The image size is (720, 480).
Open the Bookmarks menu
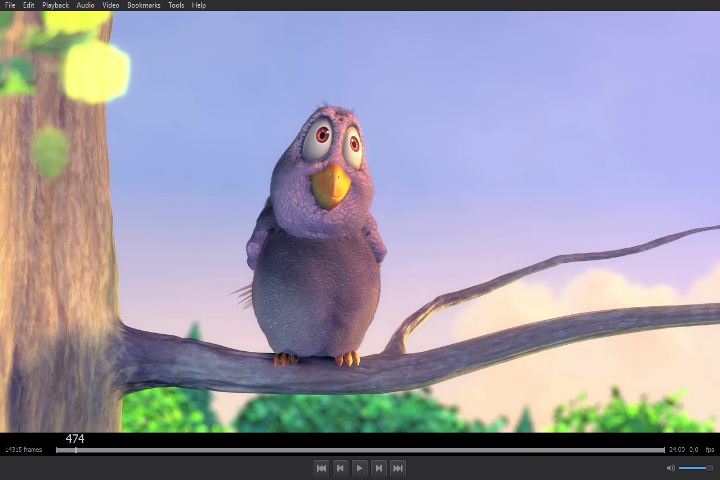tap(143, 5)
